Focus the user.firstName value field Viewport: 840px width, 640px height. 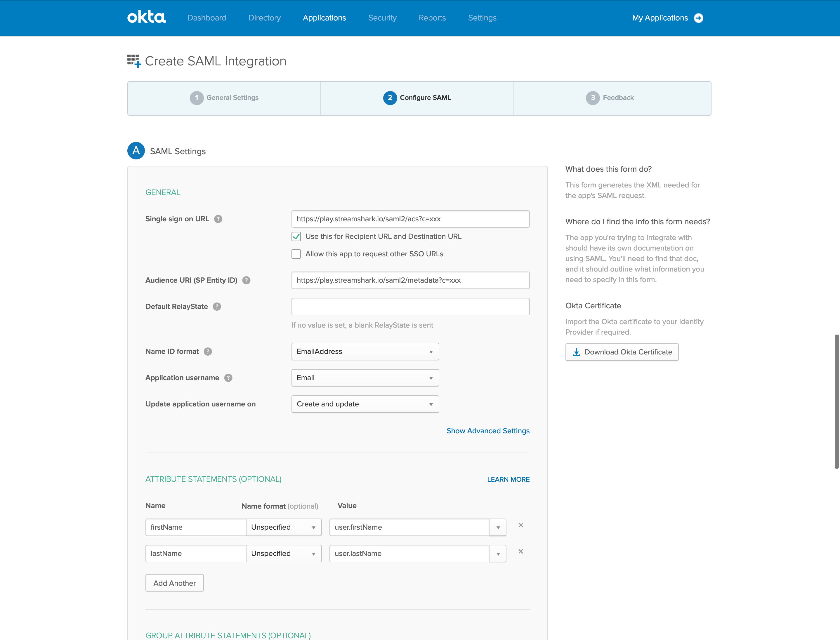tap(409, 527)
